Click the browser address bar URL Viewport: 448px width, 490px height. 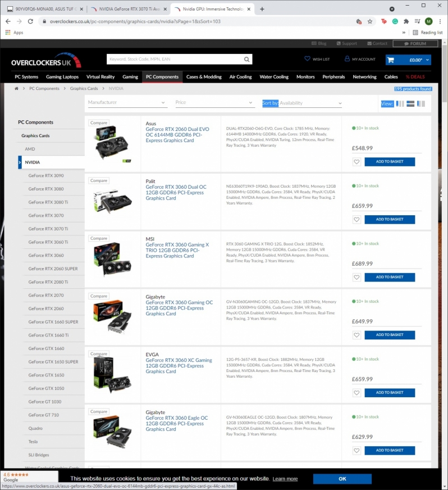(x=135, y=21)
